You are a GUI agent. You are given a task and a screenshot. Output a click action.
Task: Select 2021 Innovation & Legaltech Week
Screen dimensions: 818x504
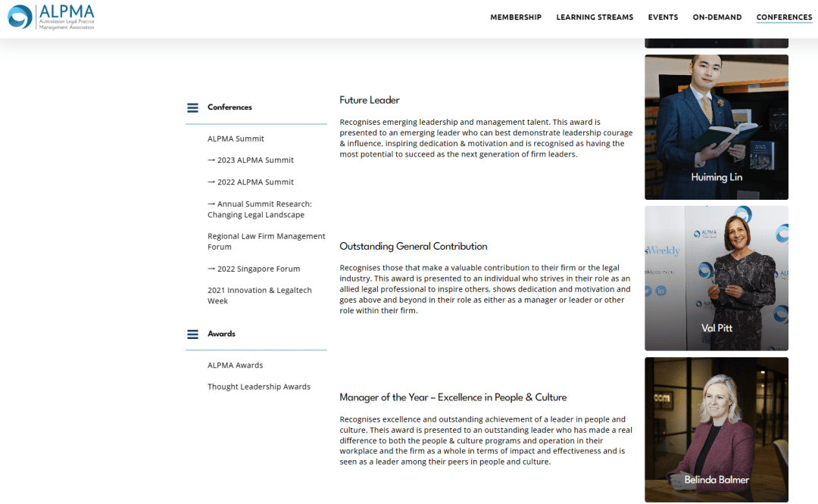[x=259, y=296]
